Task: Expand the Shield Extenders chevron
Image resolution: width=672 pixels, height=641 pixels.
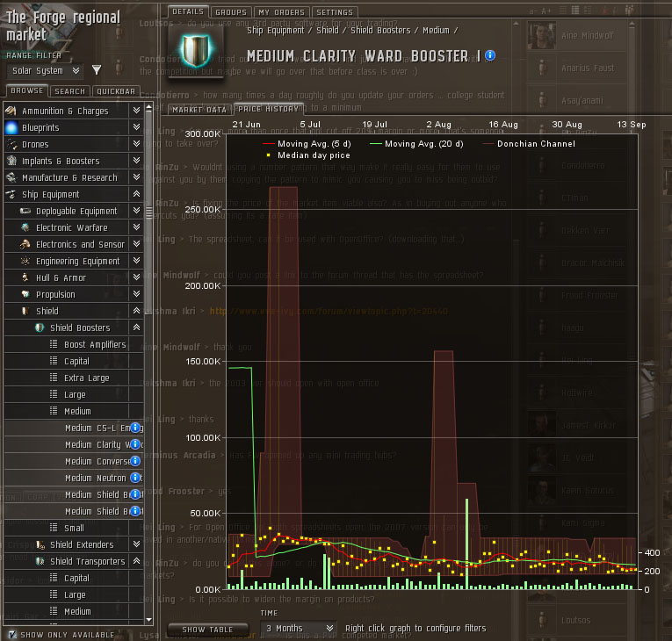Action: [x=136, y=544]
